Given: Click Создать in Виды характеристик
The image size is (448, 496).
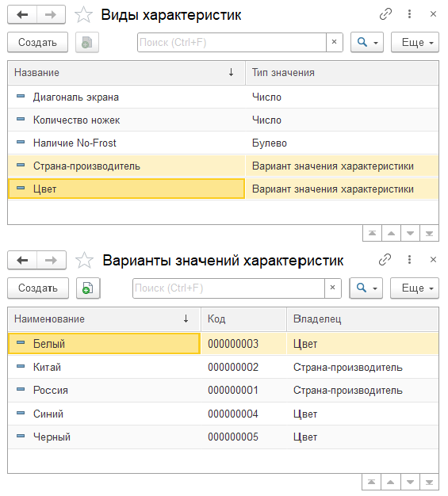Looking at the screenshot, I should coord(38,42).
